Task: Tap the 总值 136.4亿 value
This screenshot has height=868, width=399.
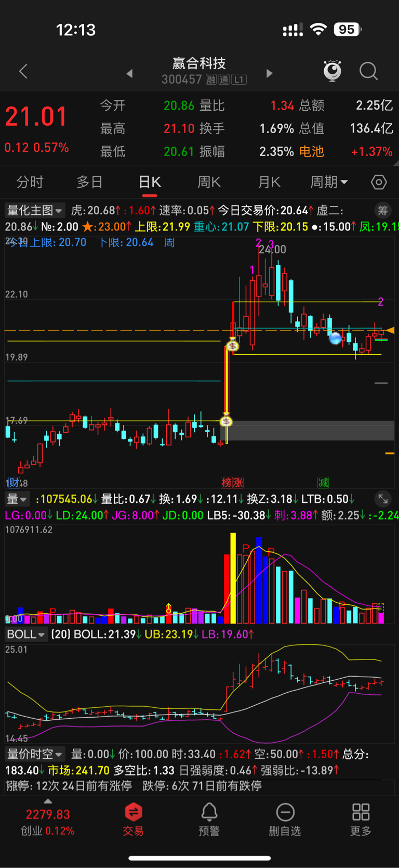Action: click(371, 128)
